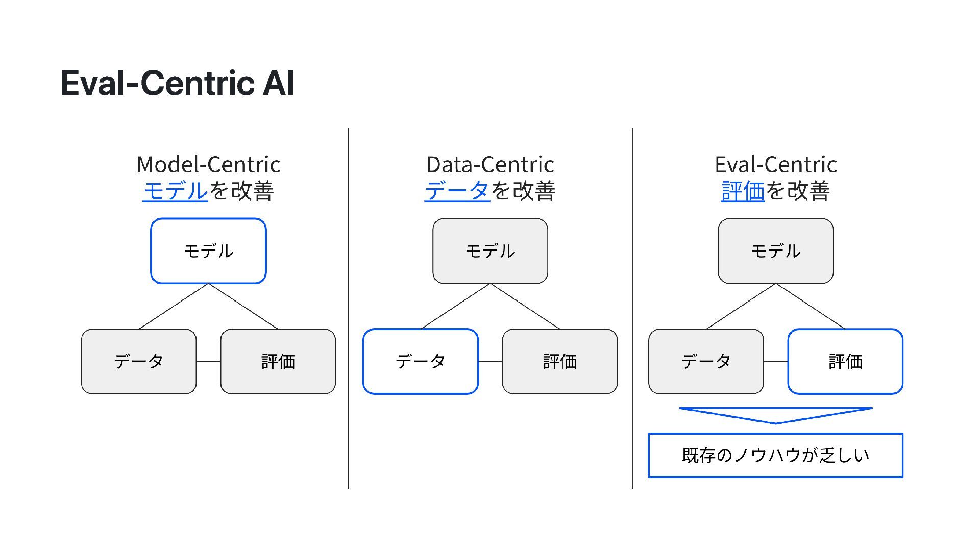Open the underlined 評価 link
The image size is (980, 551).
click(x=743, y=191)
